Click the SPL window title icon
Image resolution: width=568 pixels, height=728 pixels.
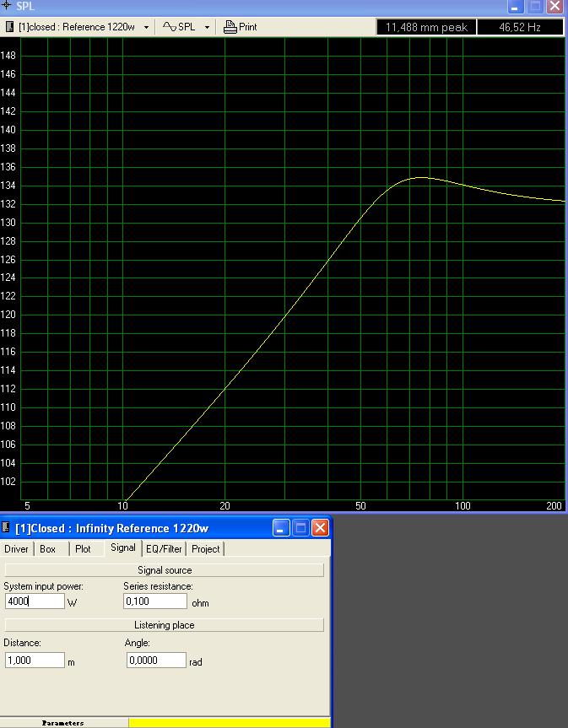point(7,6)
